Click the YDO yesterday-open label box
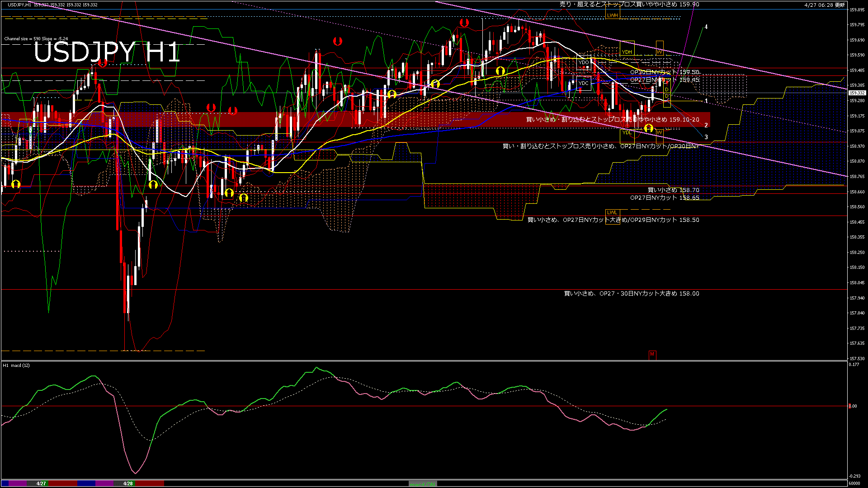Screen dimensions: 868x488 584,62
